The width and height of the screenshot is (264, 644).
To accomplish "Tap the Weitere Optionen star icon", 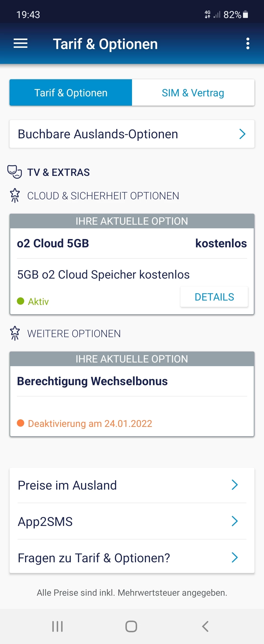I will tap(15, 333).
